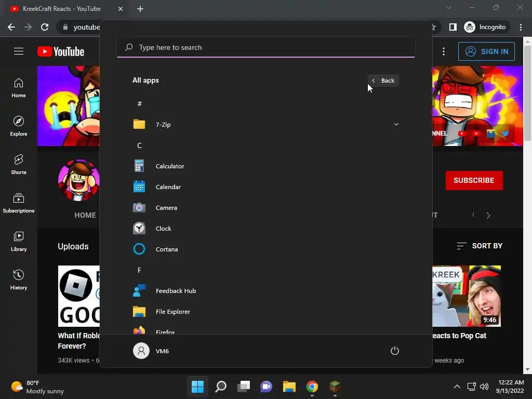Jump to the # letter group header
Screen dimensions: 532x399
[x=139, y=104]
